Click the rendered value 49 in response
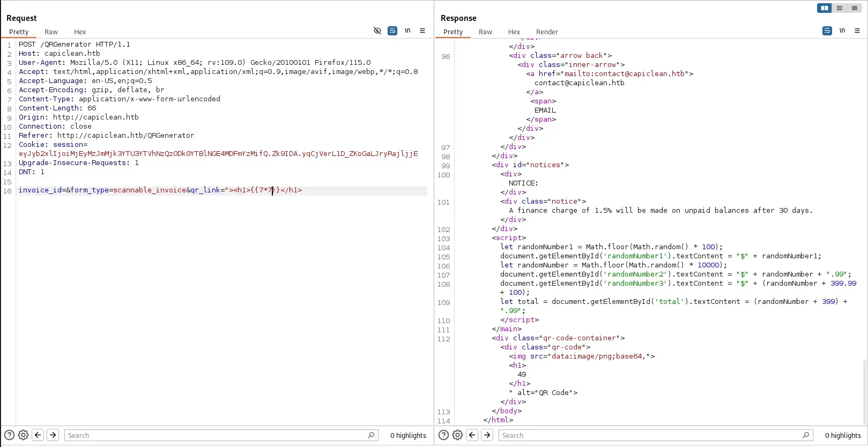This screenshot has height=447, width=868. pos(522,375)
